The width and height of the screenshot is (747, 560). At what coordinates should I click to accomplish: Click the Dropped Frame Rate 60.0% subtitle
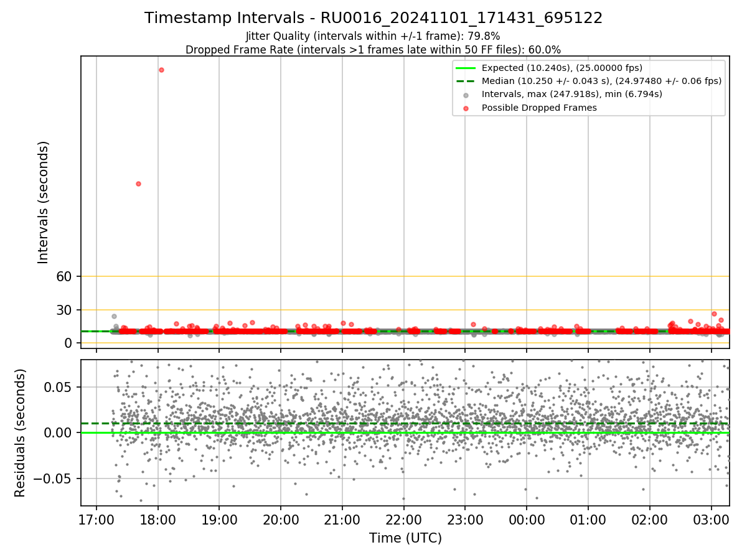coord(373,50)
